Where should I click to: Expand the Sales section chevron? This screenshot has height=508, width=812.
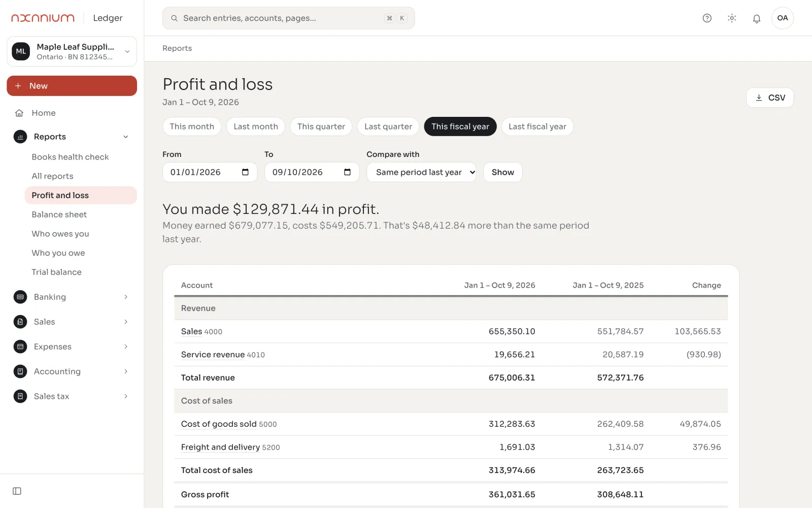point(126,322)
